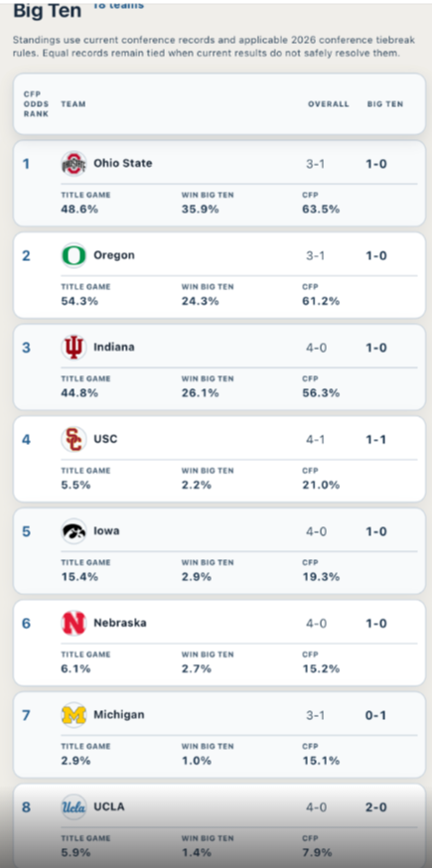The width and height of the screenshot is (432, 868).
Task: Sort by the Overall column header
Action: click(329, 104)
